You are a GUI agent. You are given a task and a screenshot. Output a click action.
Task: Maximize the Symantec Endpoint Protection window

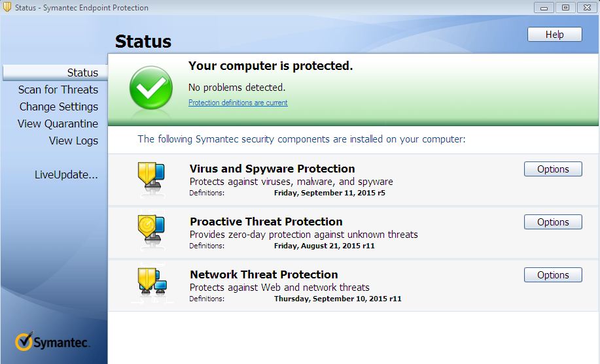565,8
